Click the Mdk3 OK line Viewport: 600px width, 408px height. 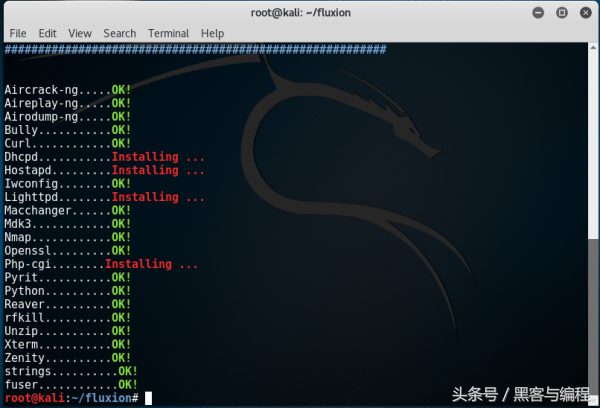coord(68,224)
